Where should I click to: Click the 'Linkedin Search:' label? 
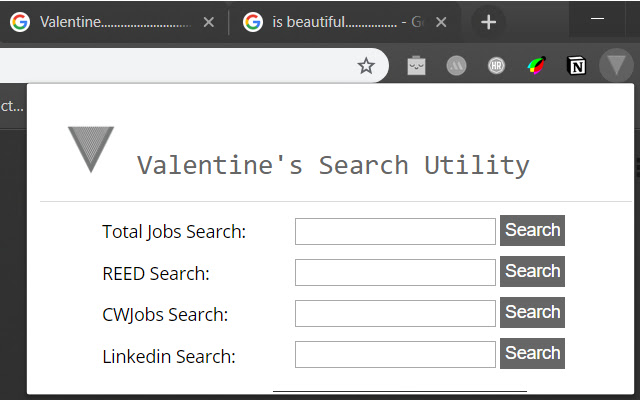169,356
